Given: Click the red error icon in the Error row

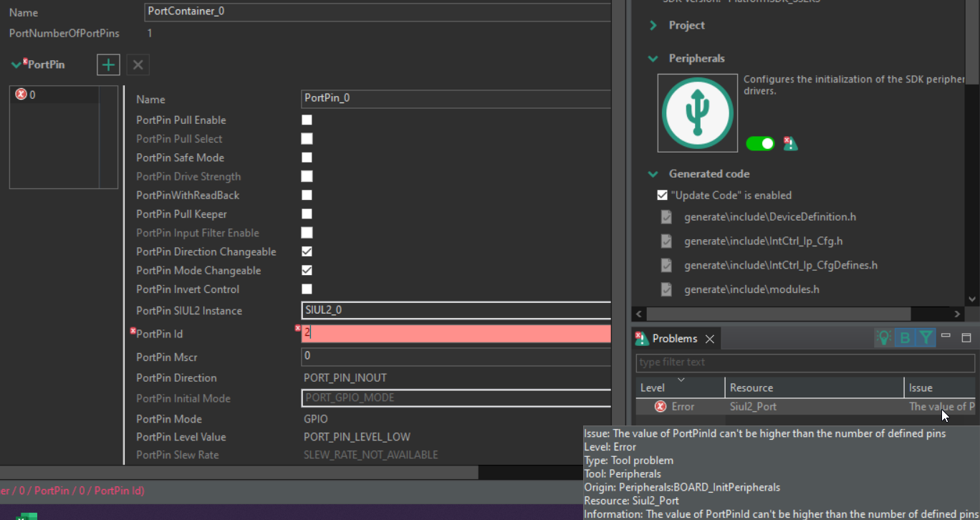Looking at the screenshot, I should point(660,406).
